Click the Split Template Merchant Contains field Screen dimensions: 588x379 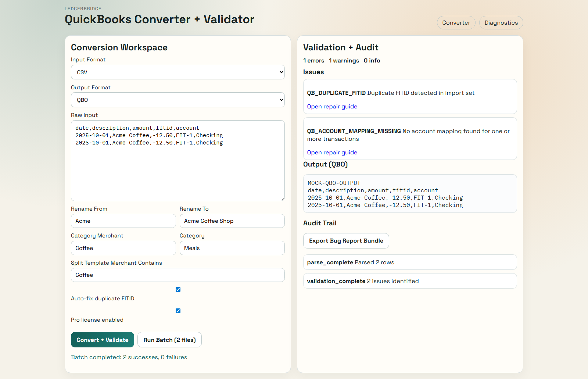tap(178, 275)
